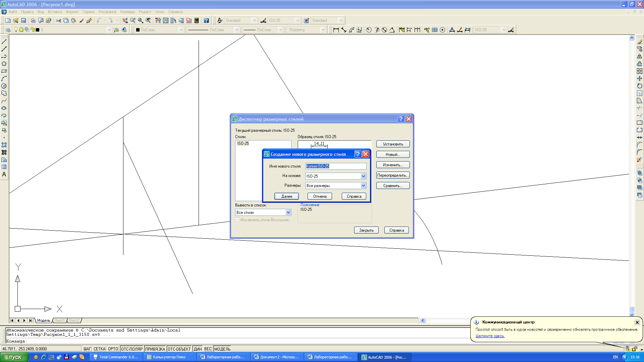Screen dimensions: 644x362
Task: Select the Rectangle draw tool
Action: click(x=4, y=71)
